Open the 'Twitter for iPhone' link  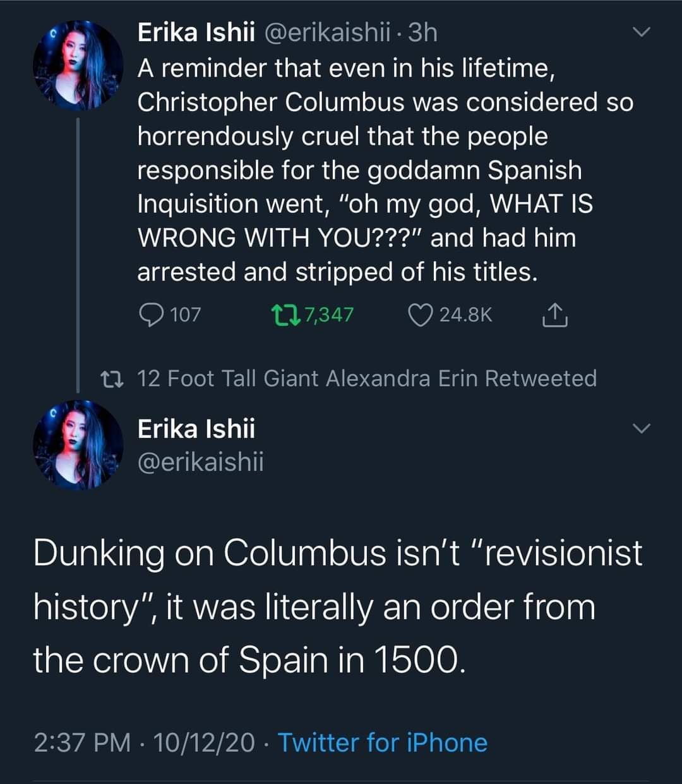click(x=383, y=742)
